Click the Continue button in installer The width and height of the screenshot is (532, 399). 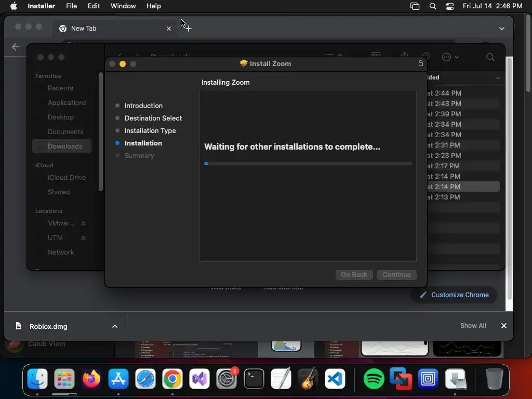pos(396,274)
